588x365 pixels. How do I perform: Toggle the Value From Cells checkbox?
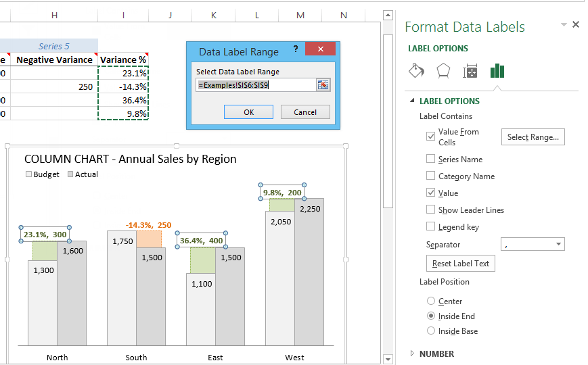[x=430, y=137]
